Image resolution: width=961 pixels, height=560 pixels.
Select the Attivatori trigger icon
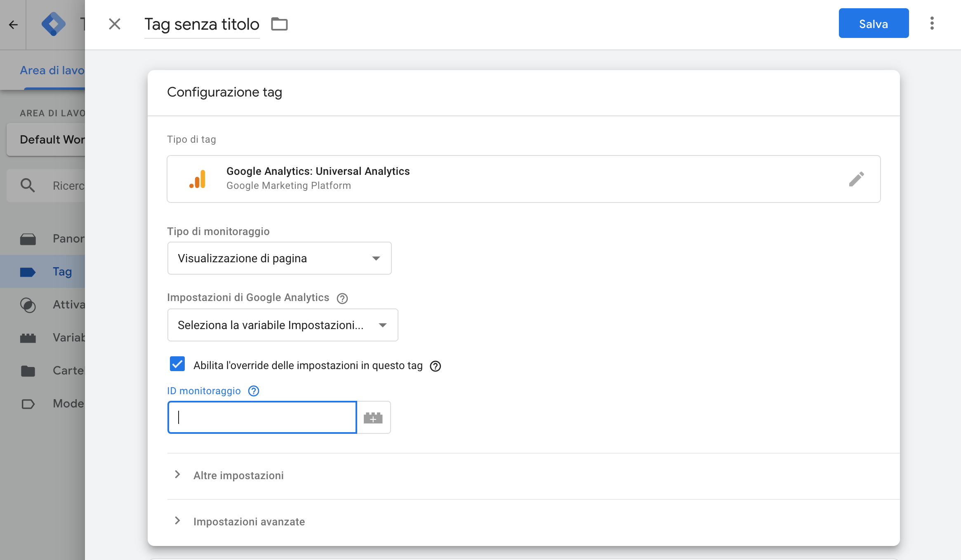click(x=28, y=305)
